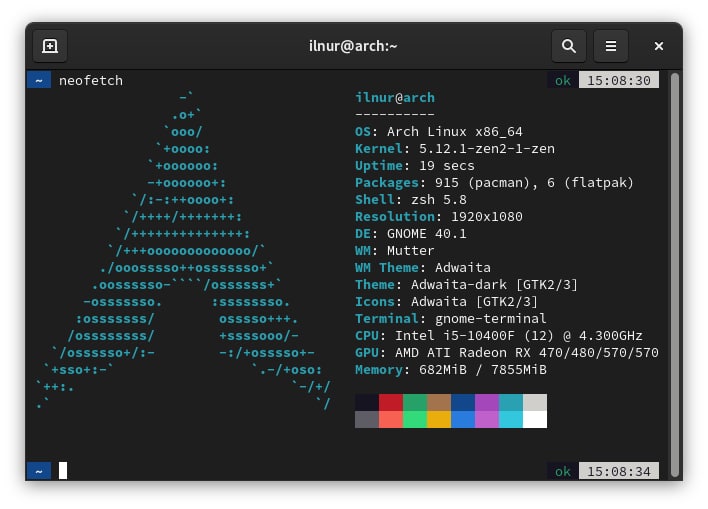
Task: Click the GPU: AMD ATI Radeon line
Action: (507, 353)
